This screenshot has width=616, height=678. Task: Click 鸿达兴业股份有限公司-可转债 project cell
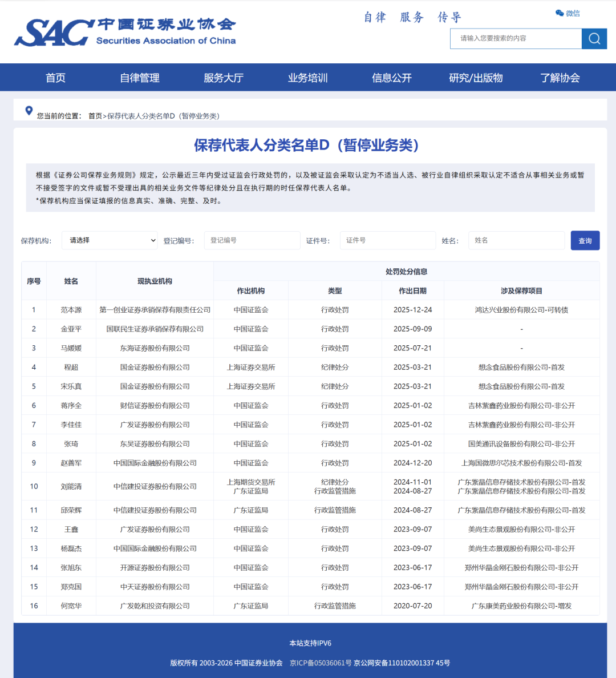(x=521, y=310)
